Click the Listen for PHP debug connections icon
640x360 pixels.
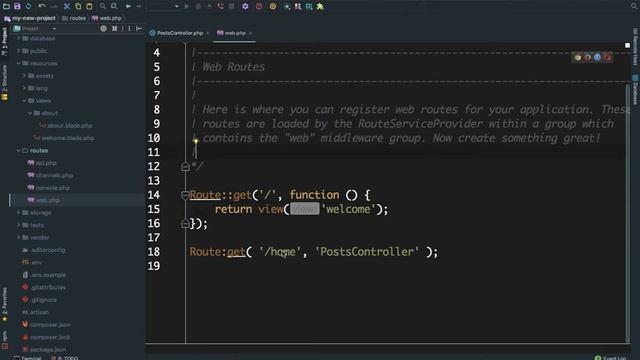pyautogui.click(x=220, y=6)
